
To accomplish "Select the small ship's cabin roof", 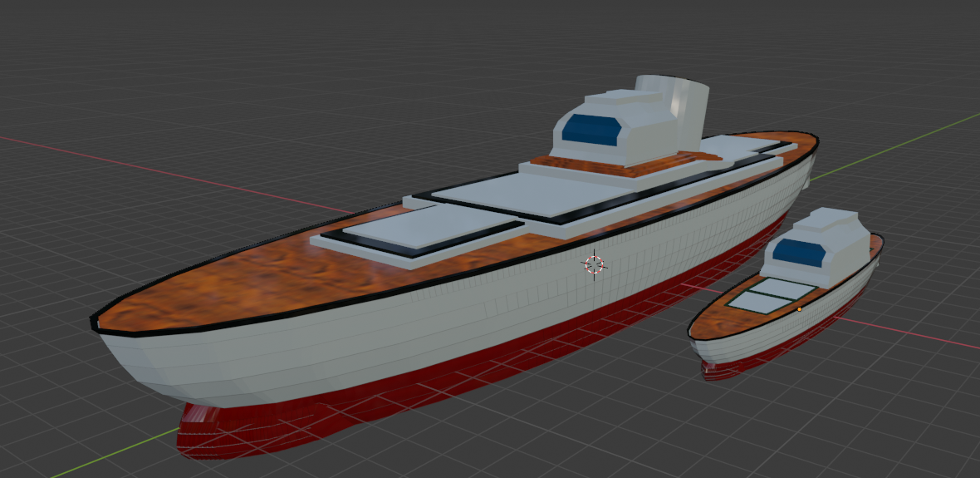I will [x=829, y=220].
